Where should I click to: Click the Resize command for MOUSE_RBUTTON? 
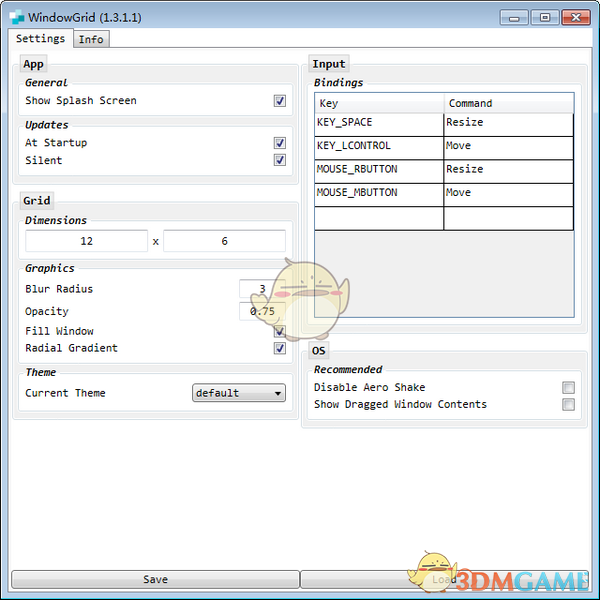[x=509, y=171]
